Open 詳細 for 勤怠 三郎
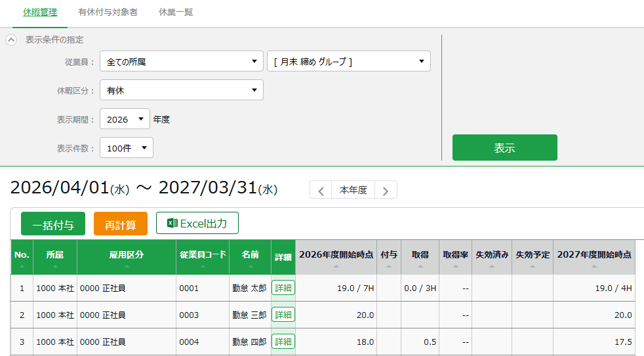This screenshot has width=644, height=356. coord(283,315)
